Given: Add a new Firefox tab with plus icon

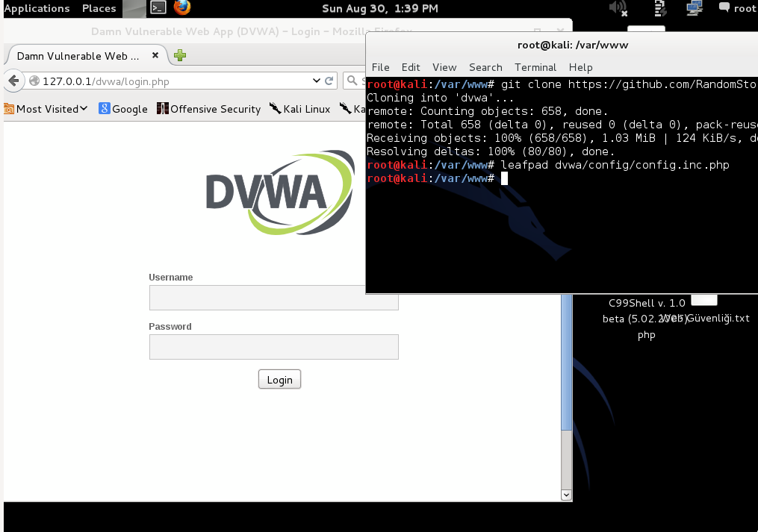Looking at the screenshot, I should click(x=180, y=55).
